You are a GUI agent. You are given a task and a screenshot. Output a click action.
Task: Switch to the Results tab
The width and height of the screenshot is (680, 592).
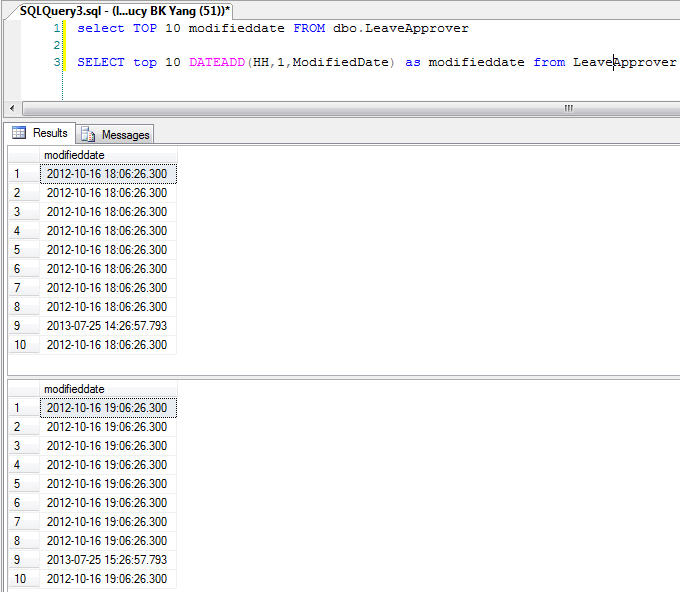40,133
